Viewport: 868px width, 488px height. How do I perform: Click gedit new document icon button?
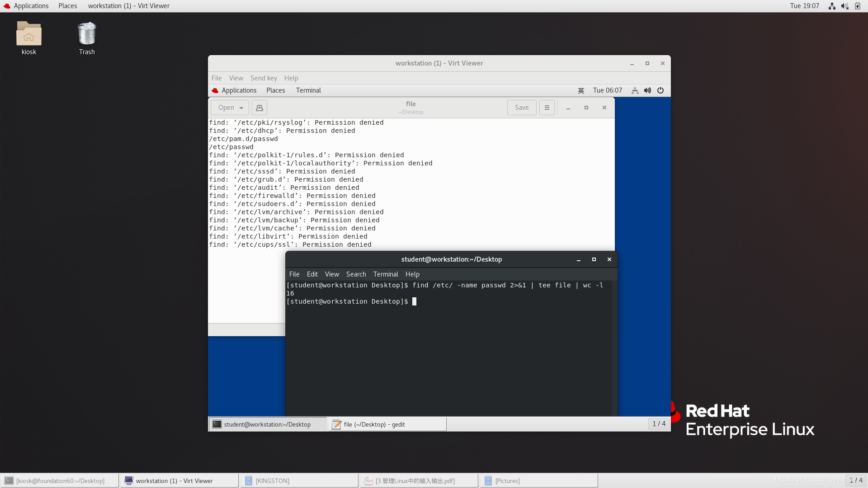[x=259, y=108]
